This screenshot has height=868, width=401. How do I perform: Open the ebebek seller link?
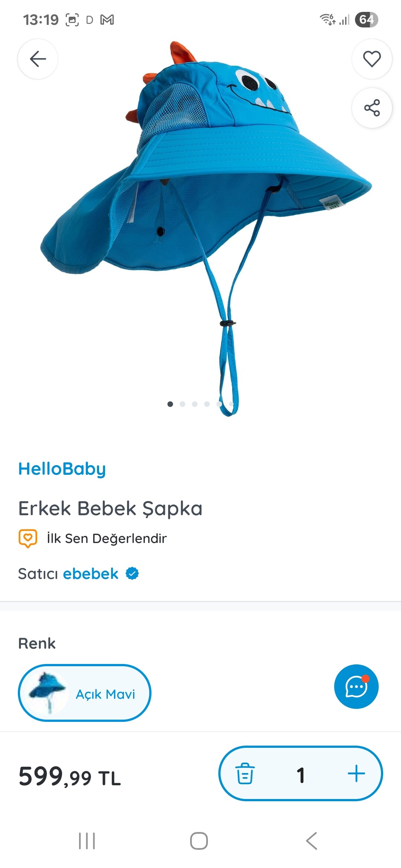pos(91,573)
